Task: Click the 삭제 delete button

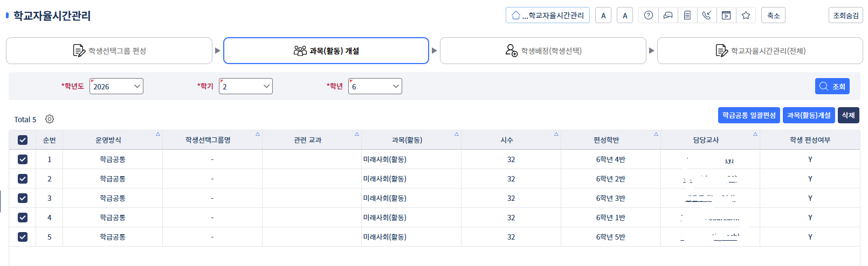Action: click(848, 115)
